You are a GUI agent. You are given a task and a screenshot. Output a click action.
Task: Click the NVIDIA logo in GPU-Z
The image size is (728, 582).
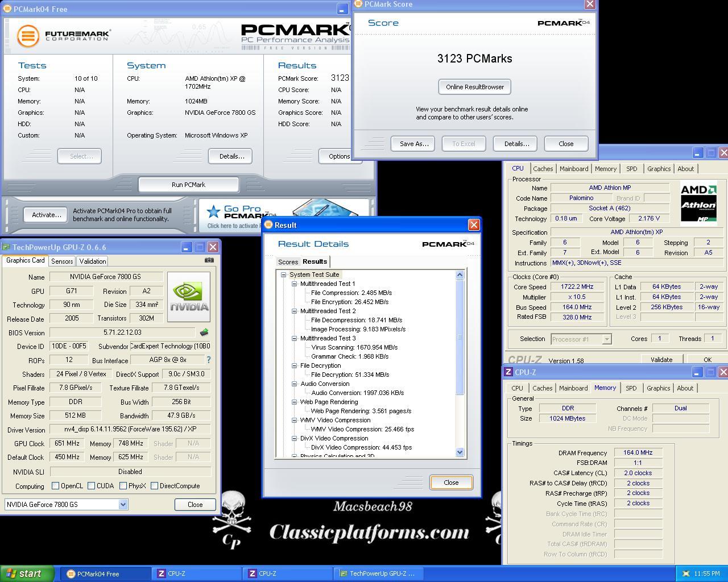189,297
